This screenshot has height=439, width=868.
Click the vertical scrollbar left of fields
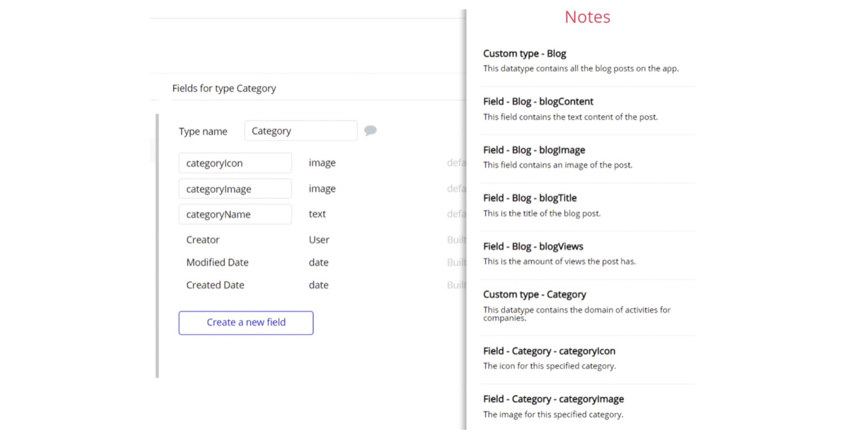point(157,245)
